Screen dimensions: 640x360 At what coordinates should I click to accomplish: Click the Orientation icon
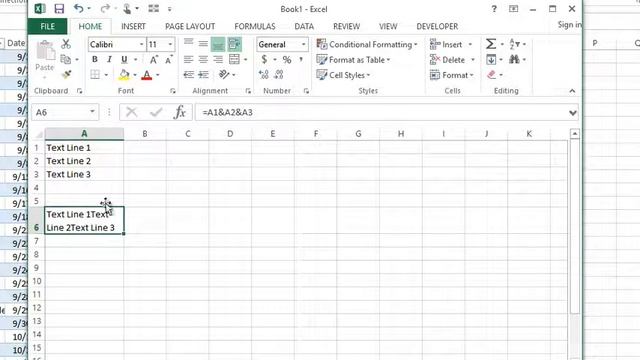click(x=224, y=75)
